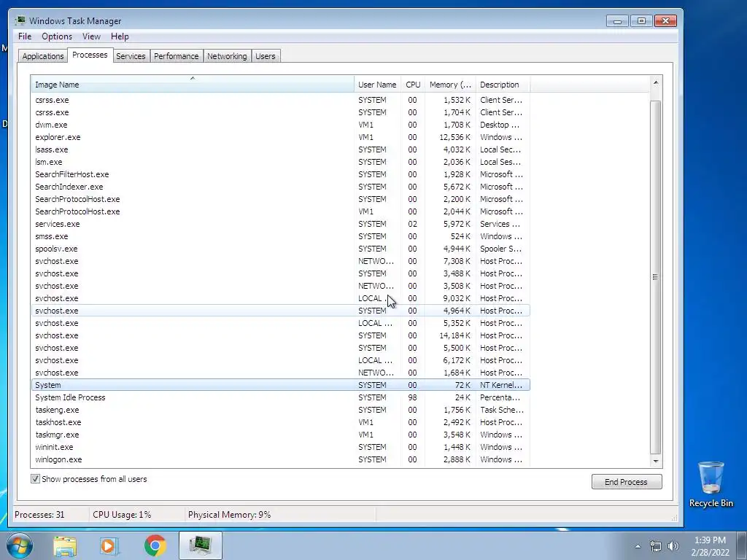
Task: Click the volume speaker tray icon
Action: [x=673, y=546]
